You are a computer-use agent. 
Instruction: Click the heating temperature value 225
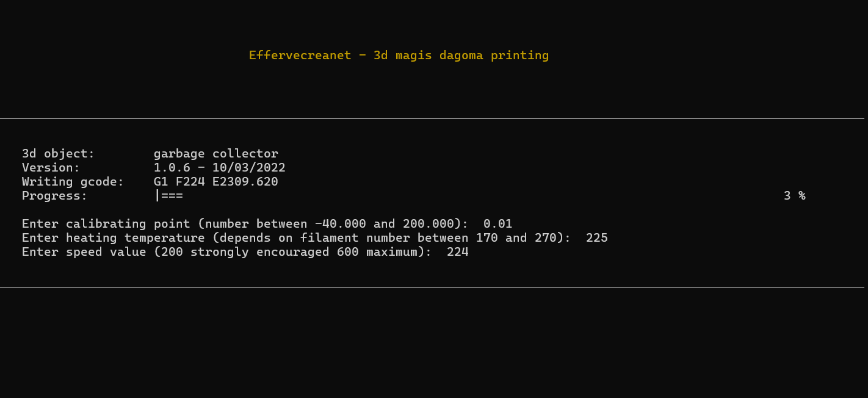click(597, 238)
